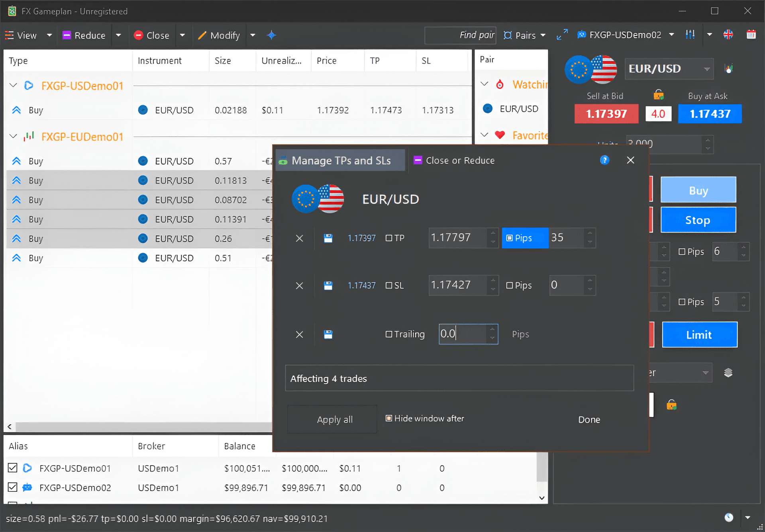
Task: Open the EUR/USD pair dropdown
Action: 707,69
